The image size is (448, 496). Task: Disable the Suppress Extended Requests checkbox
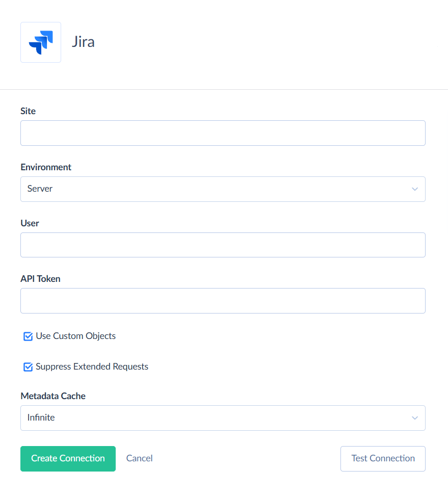coord(28,367)
